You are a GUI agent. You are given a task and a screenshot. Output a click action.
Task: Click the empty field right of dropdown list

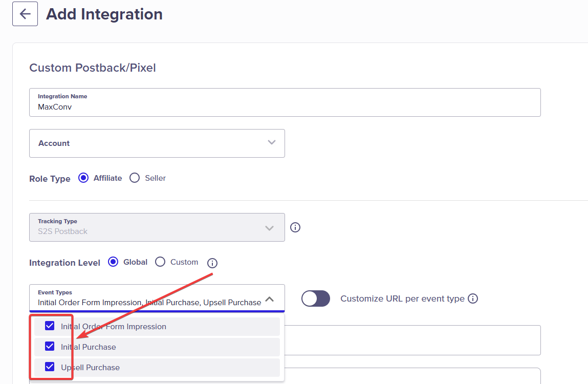click(412, 340)
